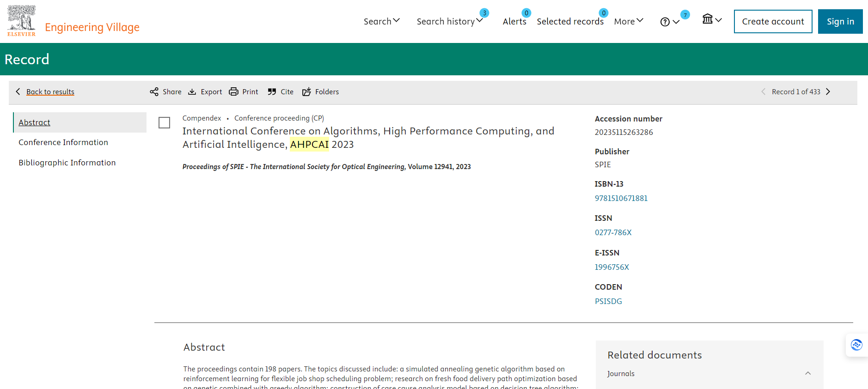This screenshot has width=868, height=389.
Task: Click the Export download icon
Action: click(192, 91)
